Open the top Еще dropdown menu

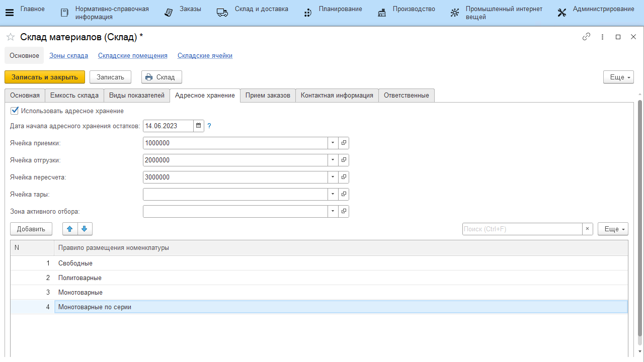[x=618, y=77]
